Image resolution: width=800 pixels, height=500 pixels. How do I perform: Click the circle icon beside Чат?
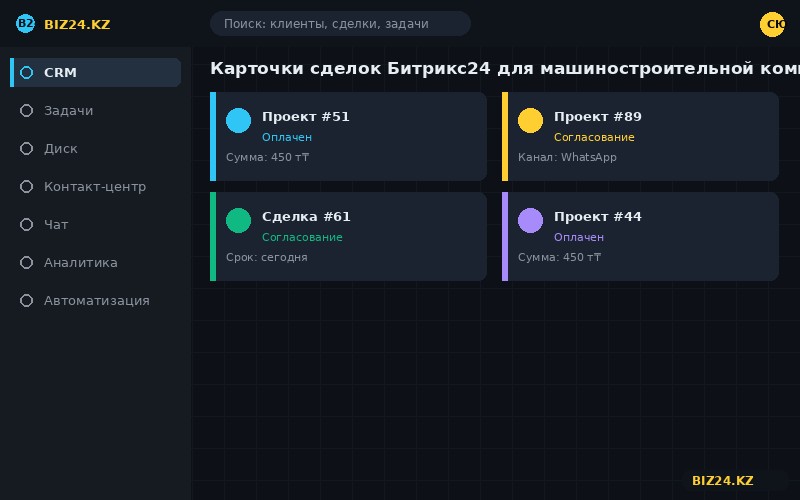tap(27, 224)
